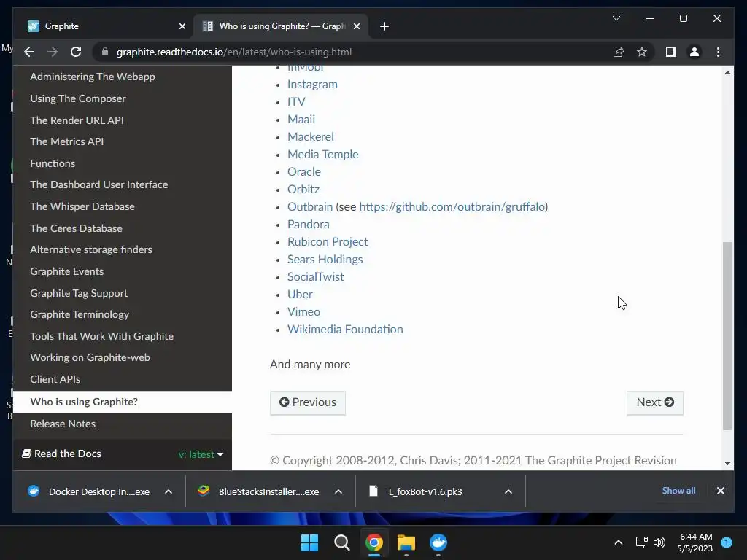Open Client APIs in the sidebar
The image size is (747, 560).
tap(55, 379)
